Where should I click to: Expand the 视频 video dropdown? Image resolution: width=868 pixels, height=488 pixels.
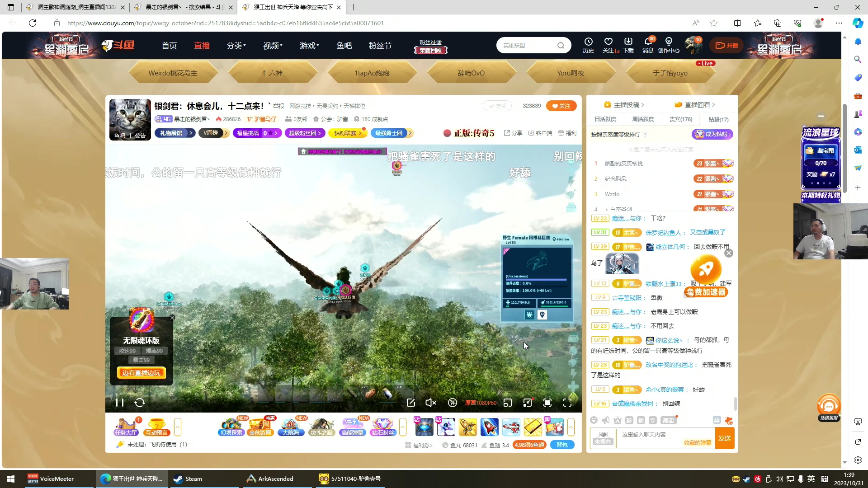point(273,45)
